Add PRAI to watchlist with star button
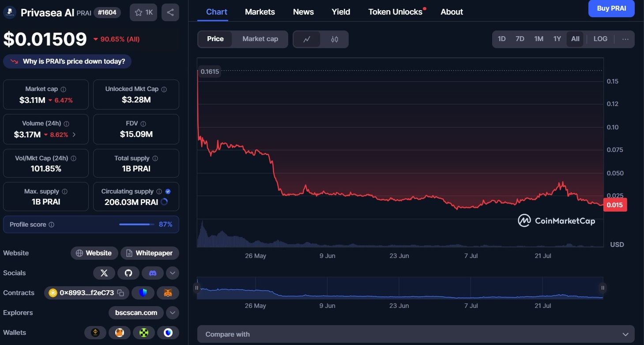Screen dimensions: 644x345 [143, 12]
